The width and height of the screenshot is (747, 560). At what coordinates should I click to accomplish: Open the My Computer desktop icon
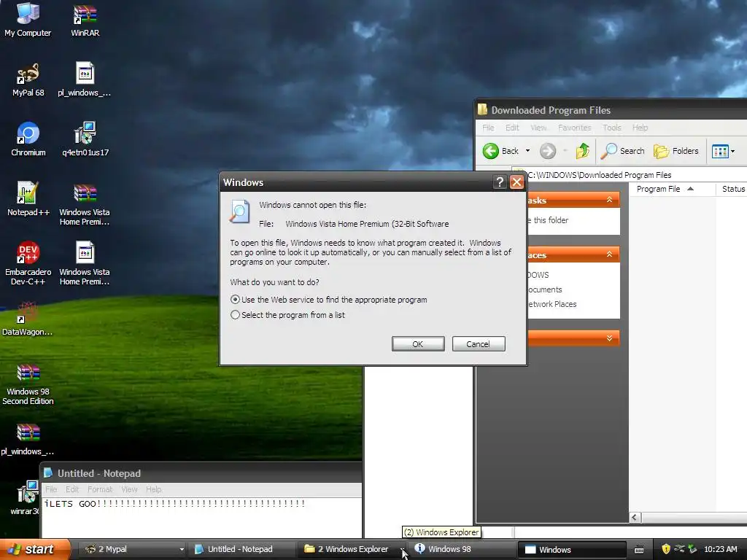(x=28, y=20)
